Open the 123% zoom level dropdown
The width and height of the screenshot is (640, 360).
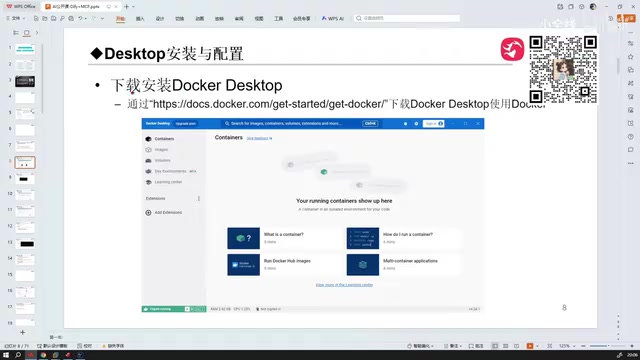(567, 346)
